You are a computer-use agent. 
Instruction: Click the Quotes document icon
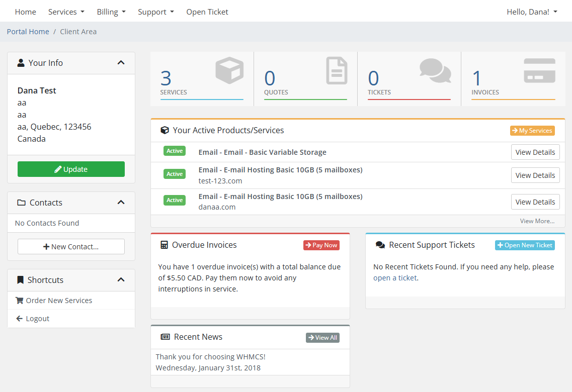pos(337,71)
